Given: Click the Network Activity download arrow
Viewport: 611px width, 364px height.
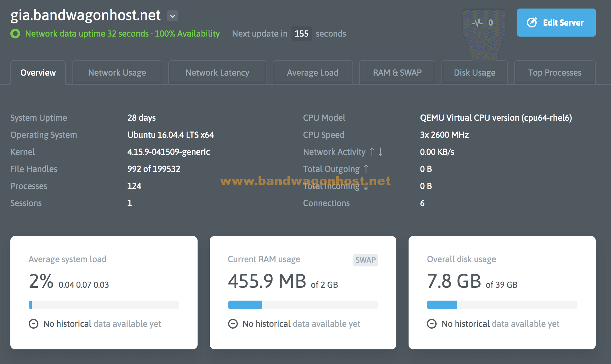Looking at the screenshot, I should (x=380, y=152).
